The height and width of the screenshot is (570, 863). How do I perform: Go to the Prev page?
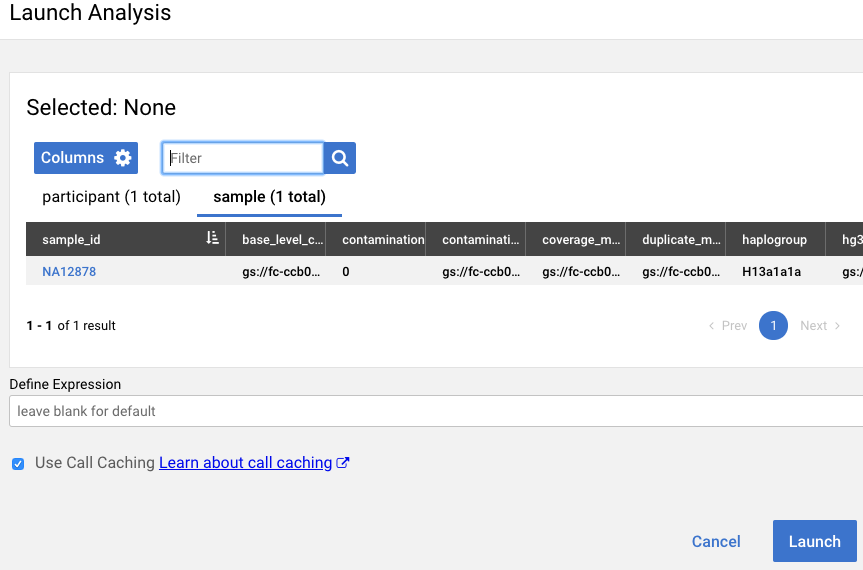[x=727, y=326]
